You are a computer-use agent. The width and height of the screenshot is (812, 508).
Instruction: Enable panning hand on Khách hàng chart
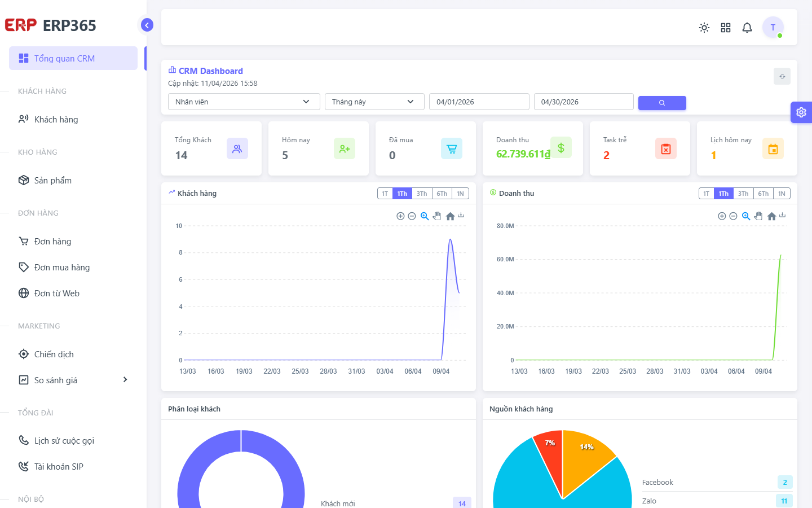click(437, 216)
